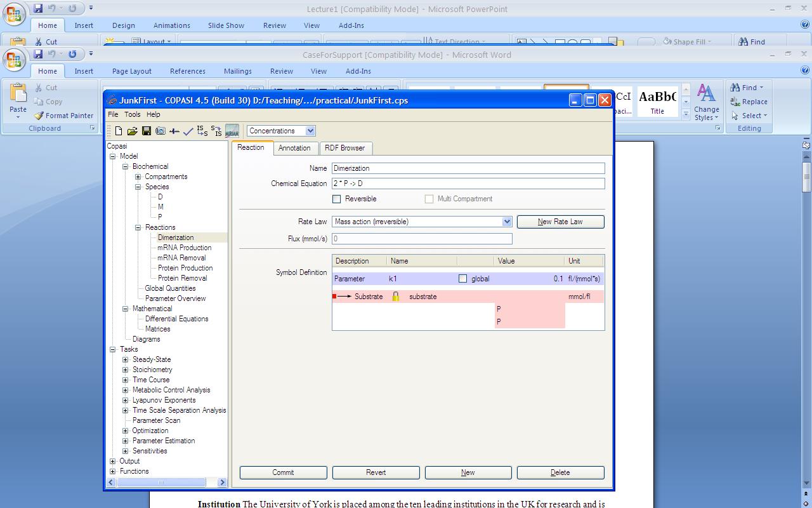Click the slider tool icon in COPASI toolbar
Viewport: 812px width, 508px height.
[x=174, y=131]
